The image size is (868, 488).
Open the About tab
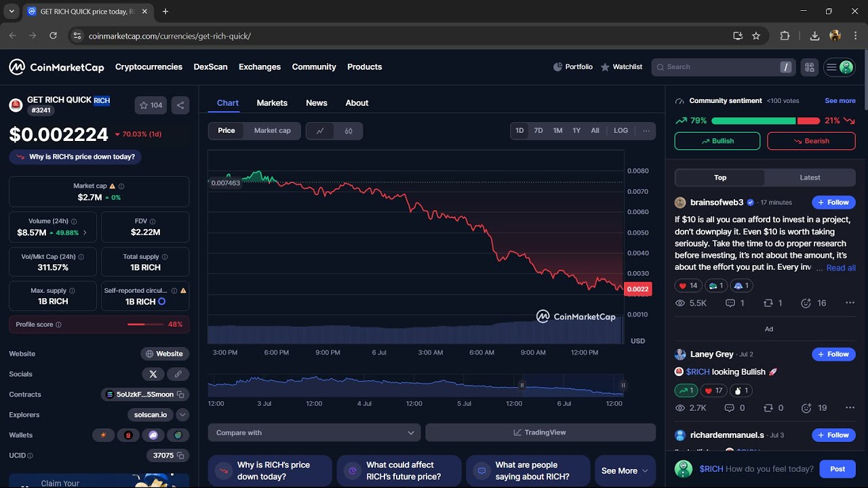point(357,103)
